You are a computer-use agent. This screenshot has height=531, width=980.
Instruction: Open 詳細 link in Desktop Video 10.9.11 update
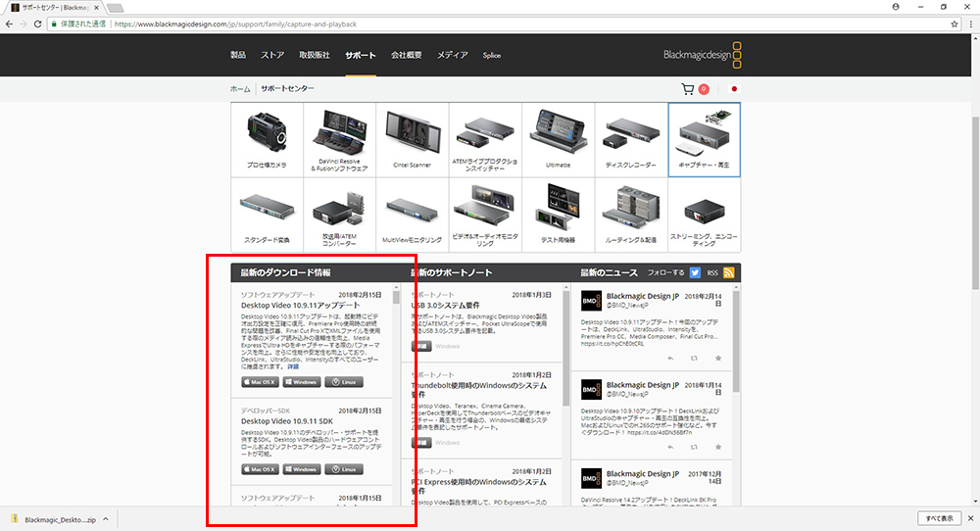click(293, 366)
